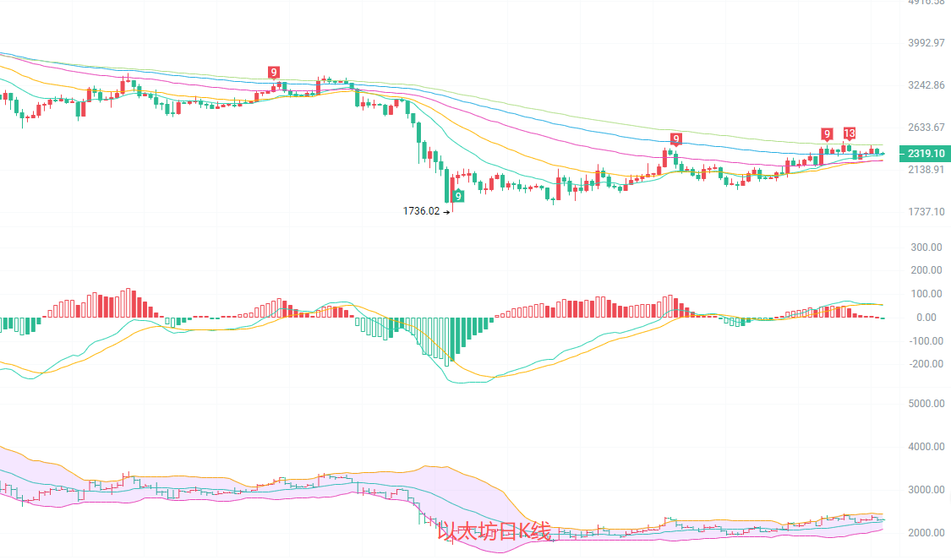951x560 pixels.
Task: Click the 2000.00 Bollinger axis label
Action: point(926,533)
